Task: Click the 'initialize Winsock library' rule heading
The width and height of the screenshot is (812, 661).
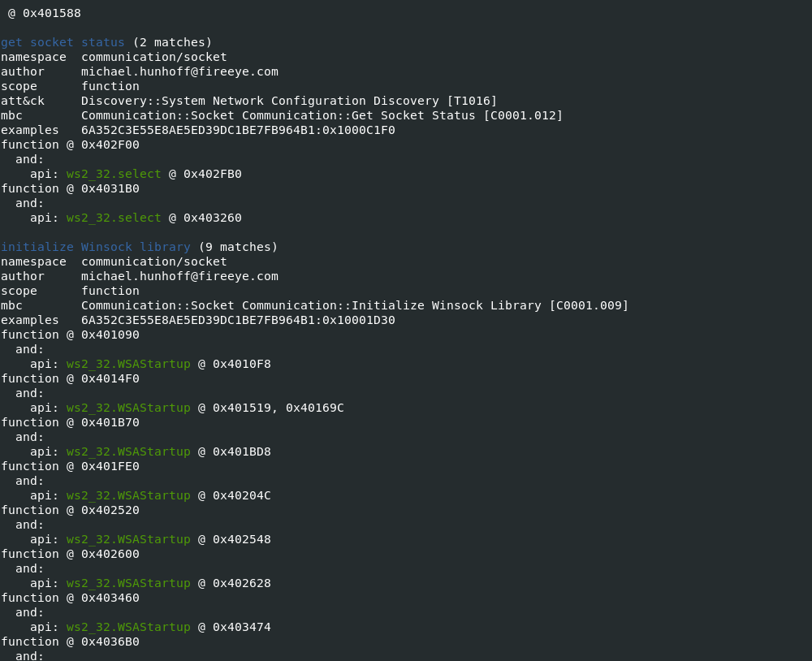Action: point(96,247)
